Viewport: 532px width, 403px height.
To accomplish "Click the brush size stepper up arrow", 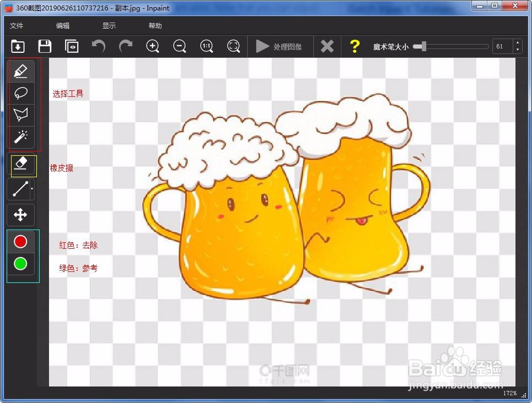I will pyautogui.click(x=518, y=43).
